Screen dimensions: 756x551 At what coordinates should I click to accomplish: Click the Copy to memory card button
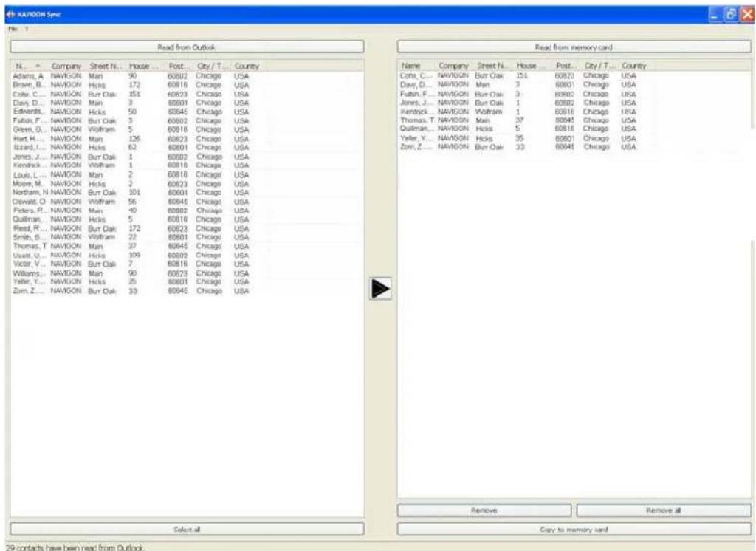coord(574,530)
